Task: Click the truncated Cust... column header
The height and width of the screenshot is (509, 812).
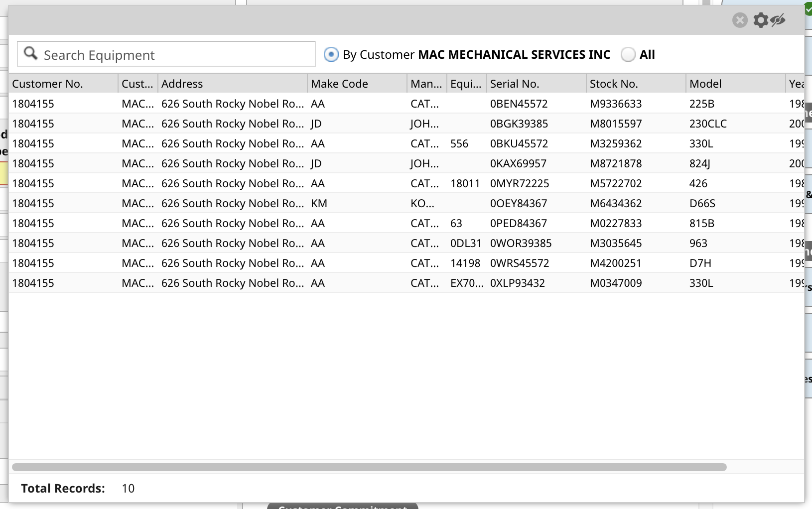Action: pos(138,84)
